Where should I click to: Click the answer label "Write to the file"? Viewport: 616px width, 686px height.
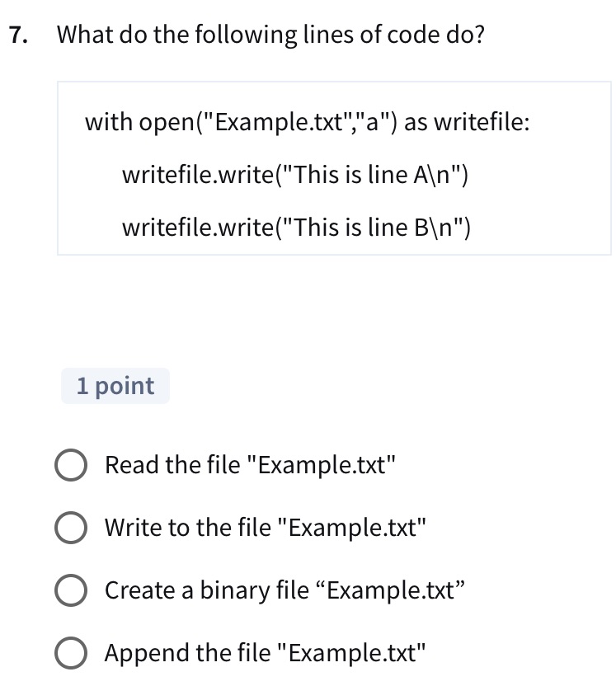(x=265, y=527)
